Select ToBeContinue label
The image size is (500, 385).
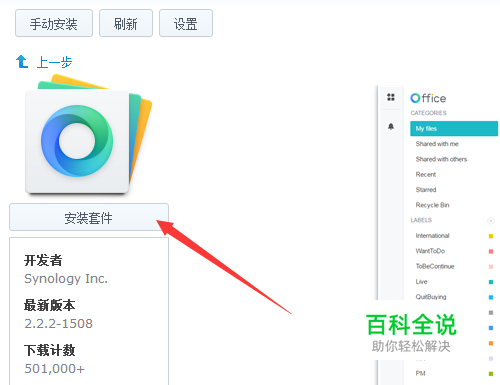coord(435,266)
